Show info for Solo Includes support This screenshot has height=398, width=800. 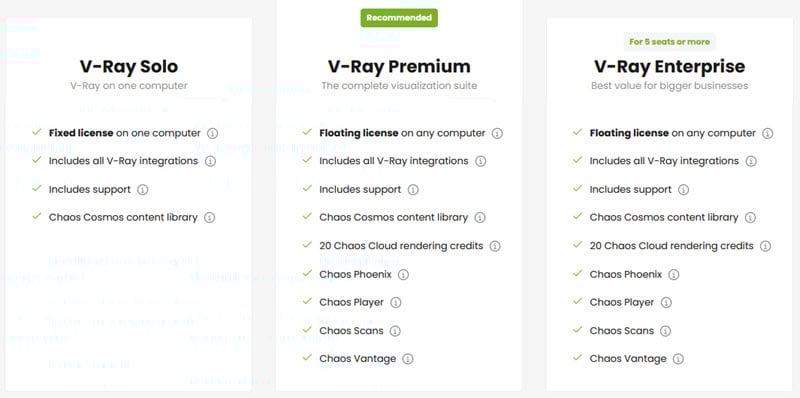(x=142, y=190)
